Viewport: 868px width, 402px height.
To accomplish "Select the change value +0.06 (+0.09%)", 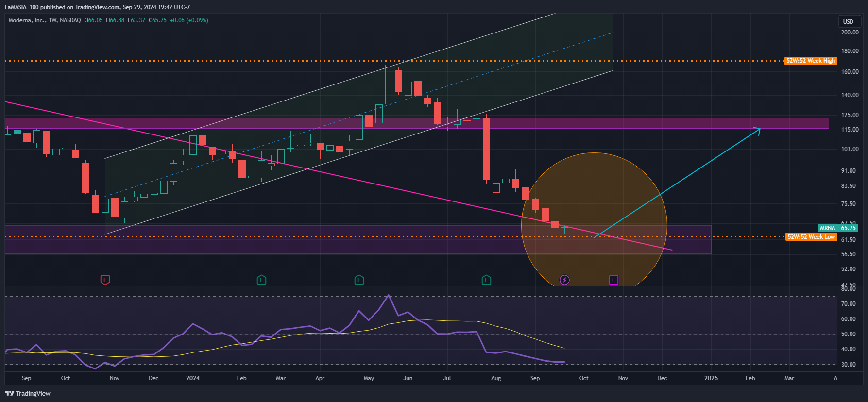I will (x=189, y=20).
